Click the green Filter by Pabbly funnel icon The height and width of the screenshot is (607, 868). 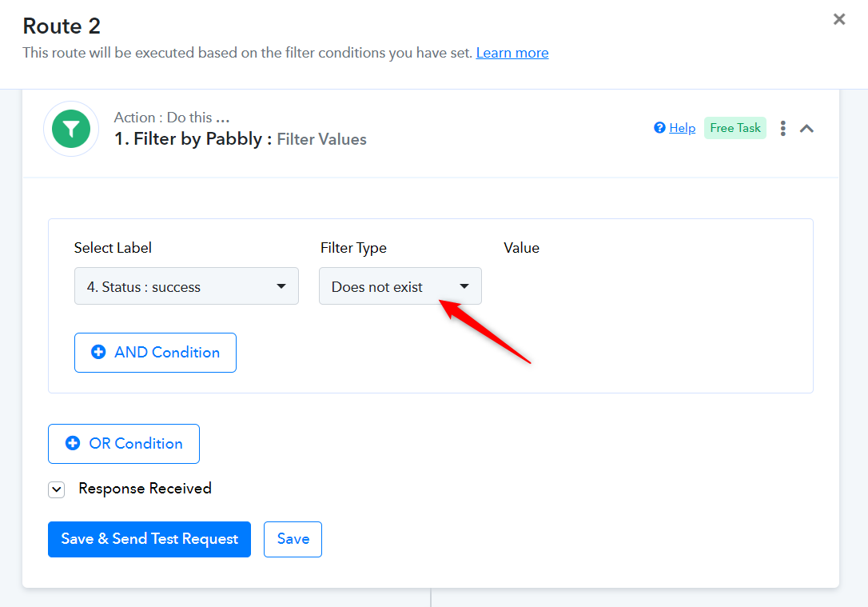click(71, 129)
